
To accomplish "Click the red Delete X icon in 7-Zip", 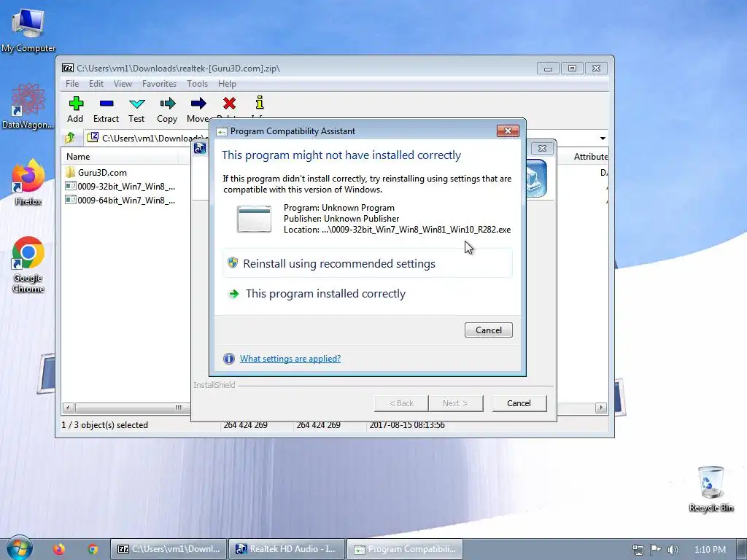I will (x=229, y=103).
